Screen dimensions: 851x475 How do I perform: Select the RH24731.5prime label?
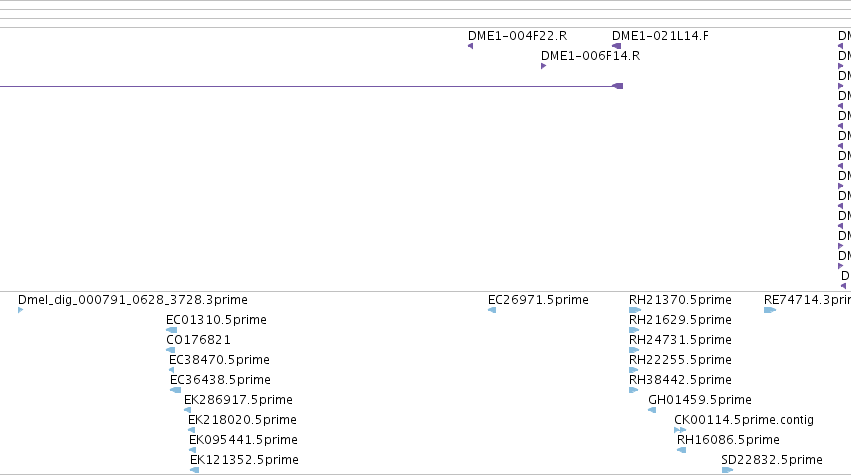click(x=680, y=340)
